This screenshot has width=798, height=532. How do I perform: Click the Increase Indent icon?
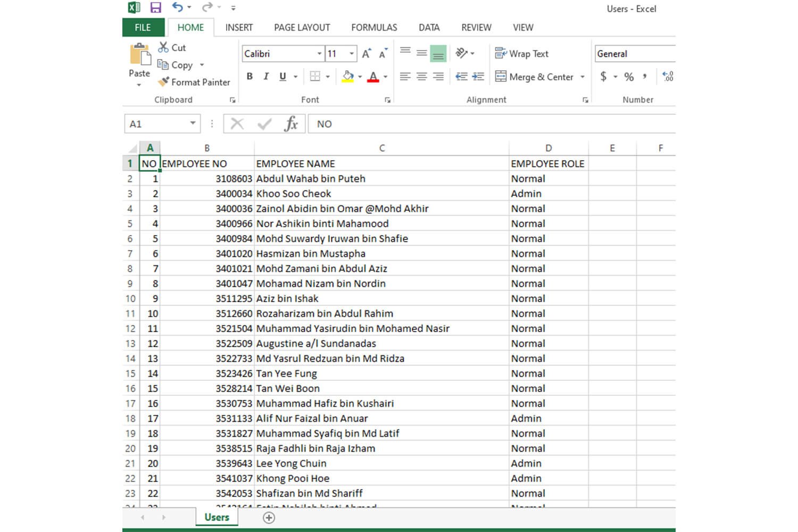[478, 77]
